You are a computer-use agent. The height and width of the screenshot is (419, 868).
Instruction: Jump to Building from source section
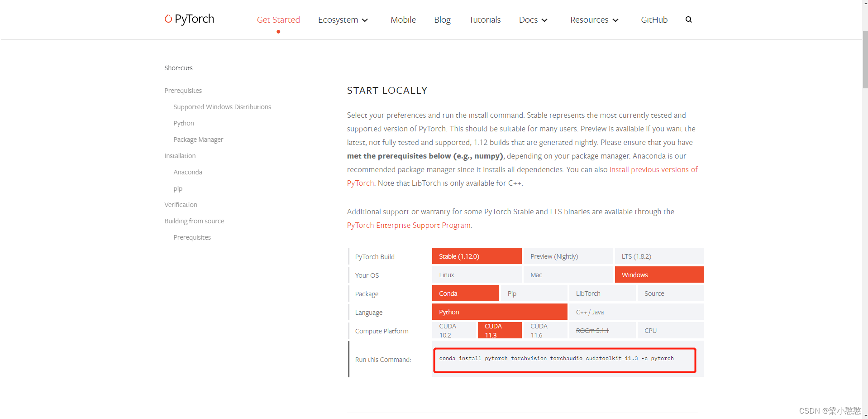pyautogui.click(x=194, y=221)
